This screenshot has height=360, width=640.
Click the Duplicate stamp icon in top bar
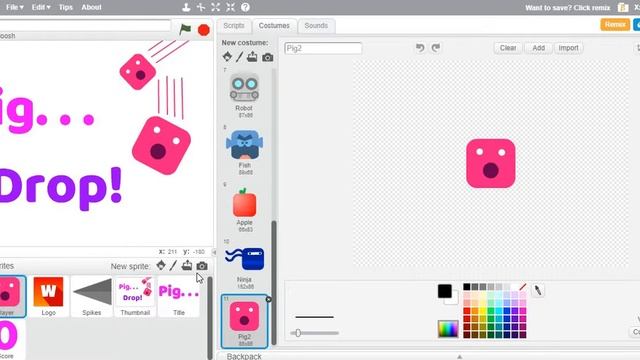[186, 7]
